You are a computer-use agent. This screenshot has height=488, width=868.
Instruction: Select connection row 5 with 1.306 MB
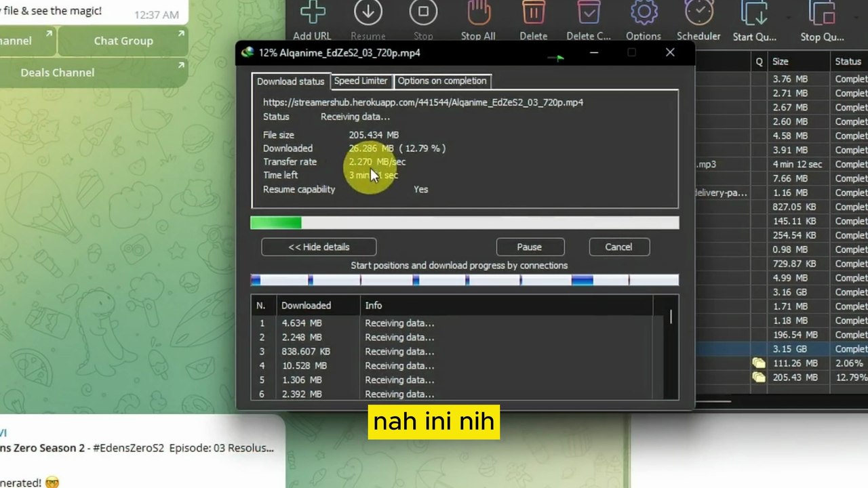pyautogui.click(x=457, y=380)
